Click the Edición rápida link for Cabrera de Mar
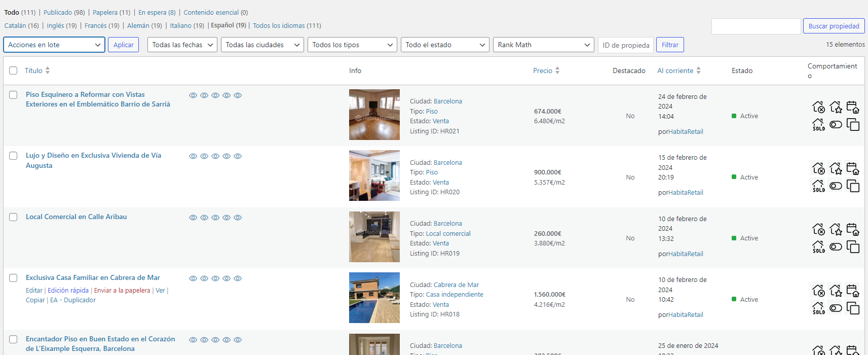The height and width of the screenshot is (355, 868). [68, 291]
